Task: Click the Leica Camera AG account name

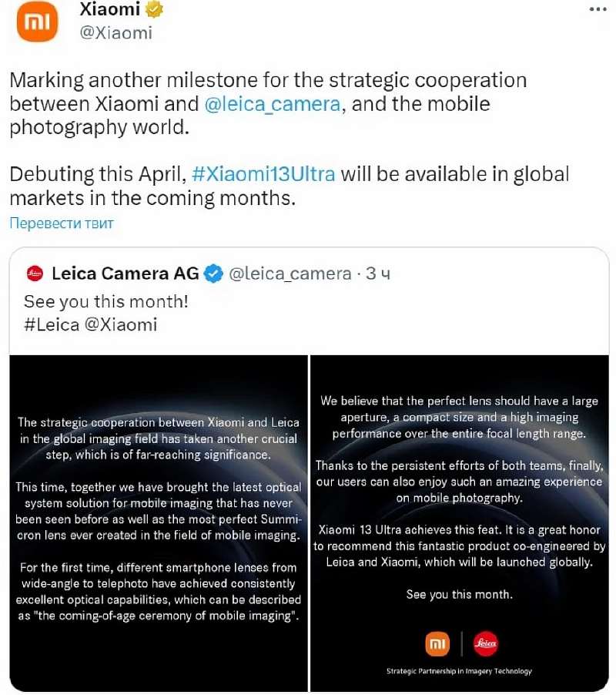Action: click(x=125, y=273)
